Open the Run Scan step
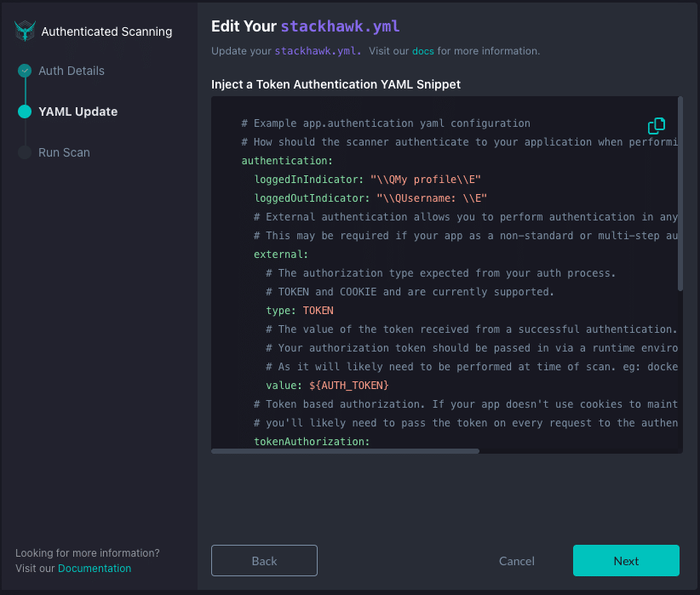The image size is (700, 595). (64, 152)
